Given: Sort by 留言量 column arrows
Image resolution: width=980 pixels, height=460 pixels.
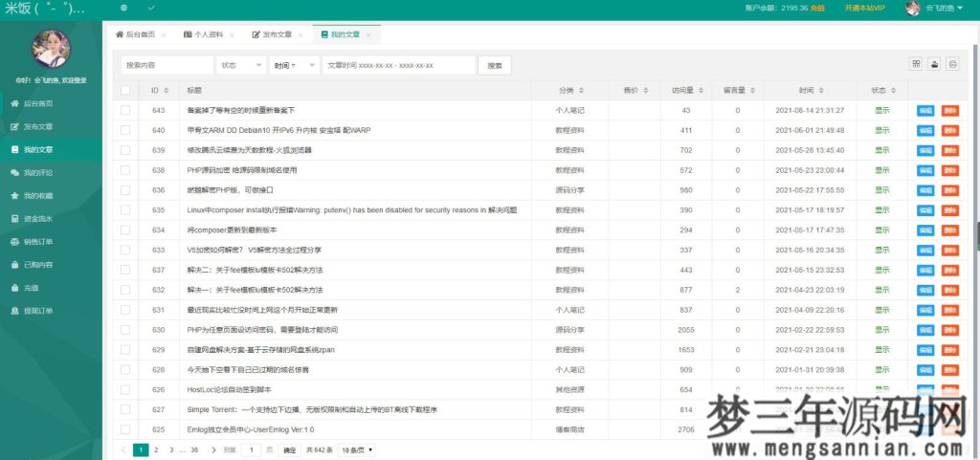Looking at the screenshot, I should point(752,91).
